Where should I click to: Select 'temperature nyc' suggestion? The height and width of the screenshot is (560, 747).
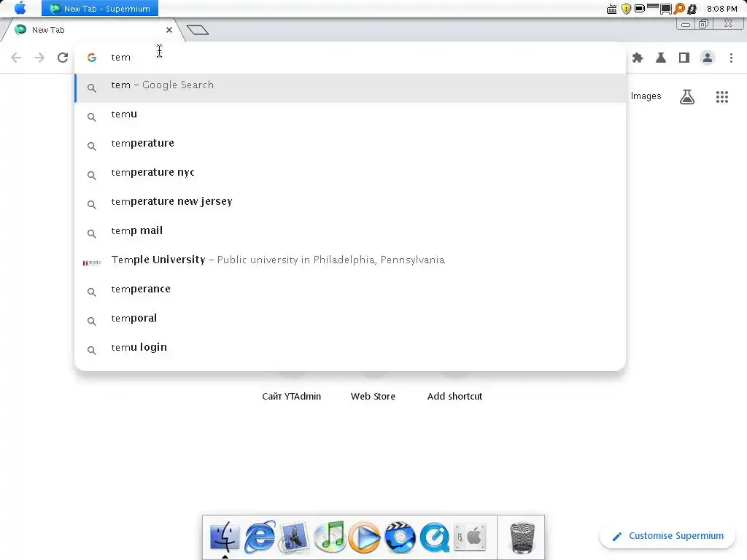350,175
